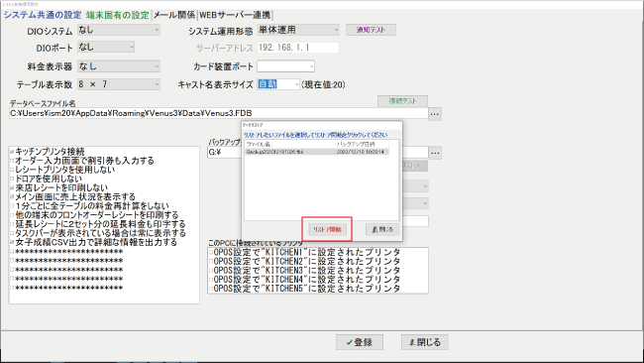Click the 通知テスト button
The width and height of the screenshot is (644, 363).
(371, 30)
